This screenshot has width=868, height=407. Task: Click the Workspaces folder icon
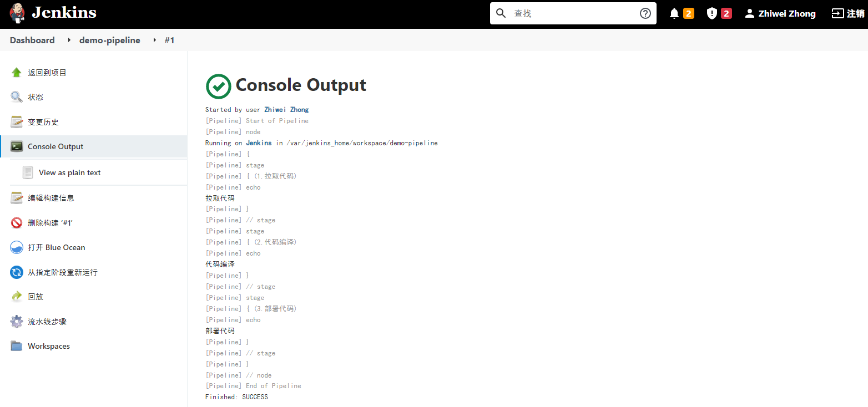click(17, 346)
